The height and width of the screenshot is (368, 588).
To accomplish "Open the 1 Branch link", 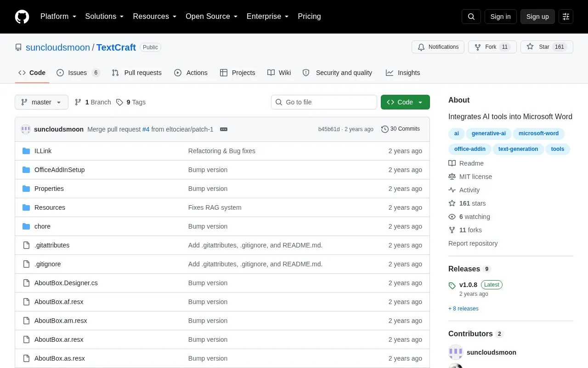I will pyautogui.click(x=93, y=102).
